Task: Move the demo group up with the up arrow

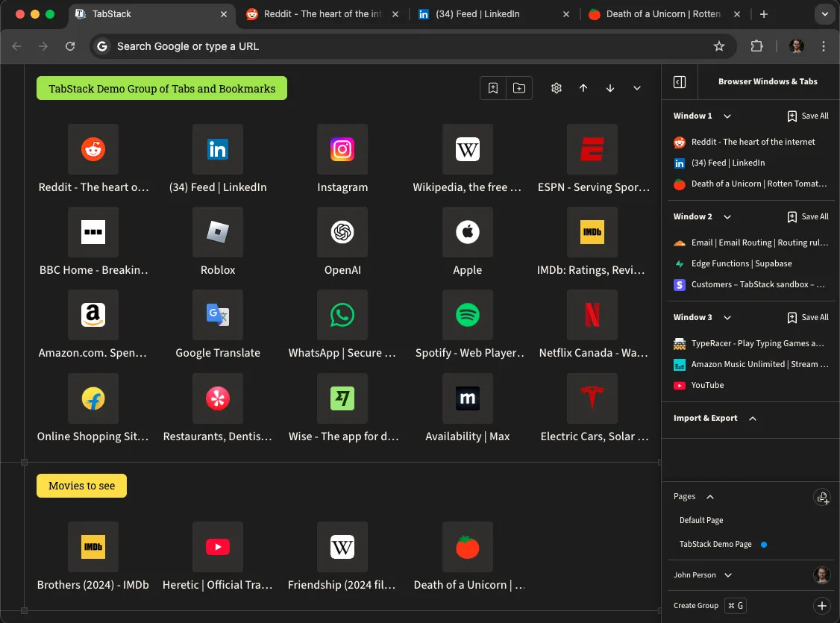Action: 583,88
